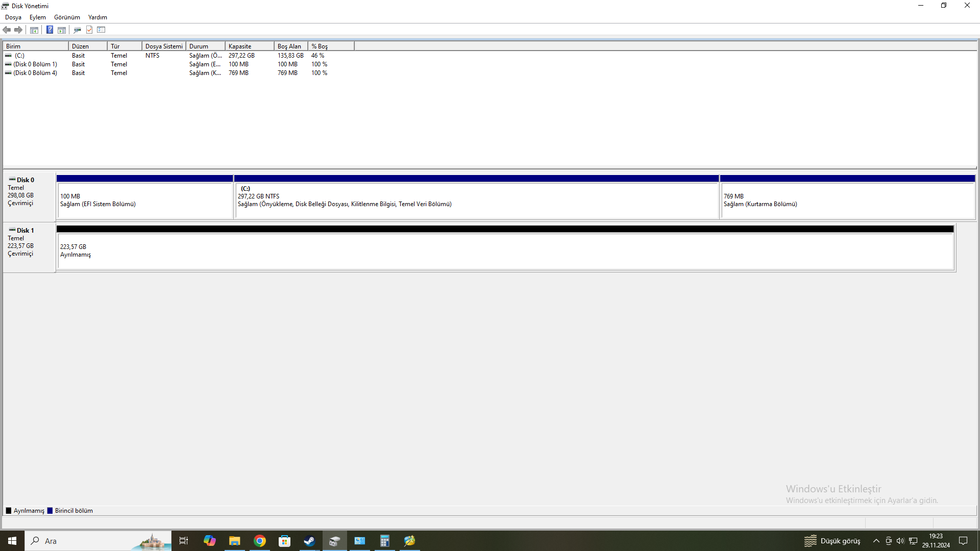Click the view settings list icon
Screen dimensions: 980x551
pyautogui.click(x=101, y=30)
